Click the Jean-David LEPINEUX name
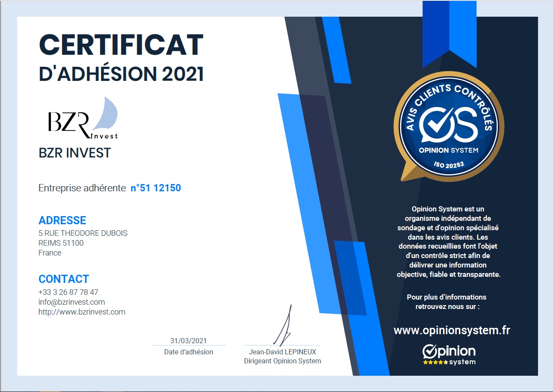The width and height of the screenshot is (553, 392). pyautogui.click(x=282, y=352)
